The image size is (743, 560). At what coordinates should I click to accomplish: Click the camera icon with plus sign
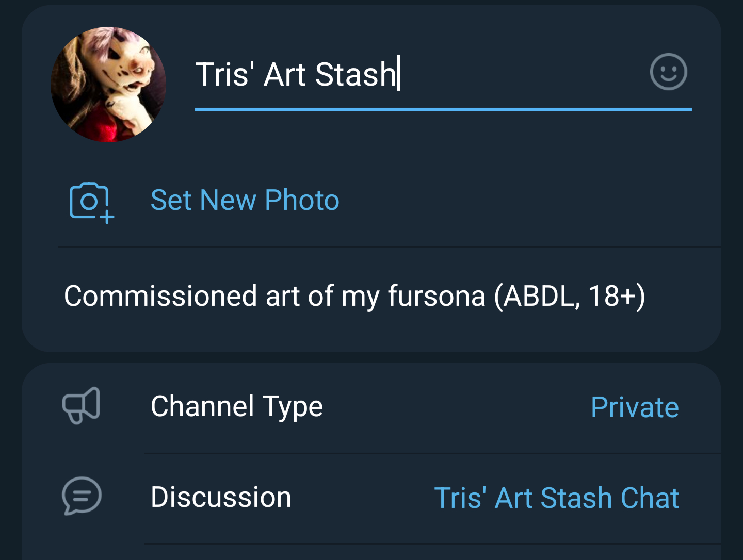click(x=91, y=202)
